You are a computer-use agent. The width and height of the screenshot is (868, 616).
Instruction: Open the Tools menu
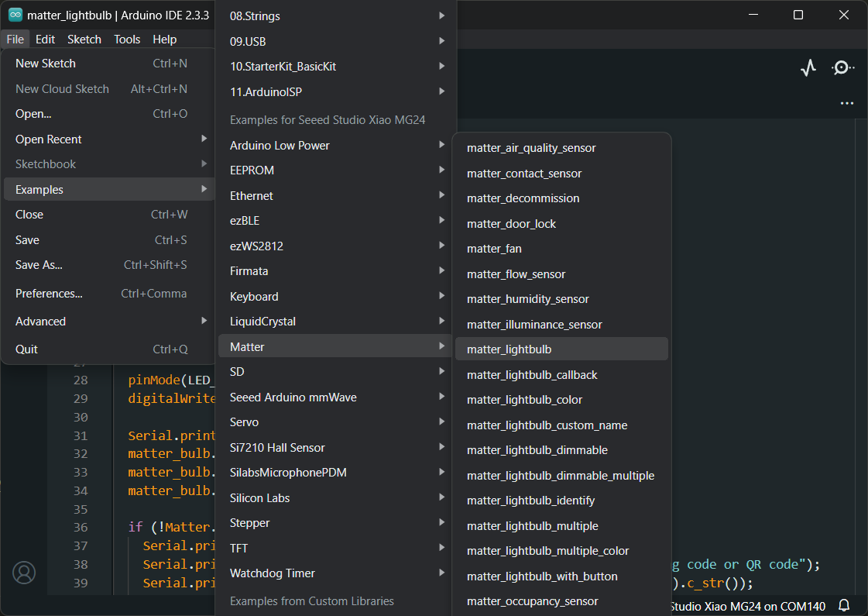click(127, 40)
